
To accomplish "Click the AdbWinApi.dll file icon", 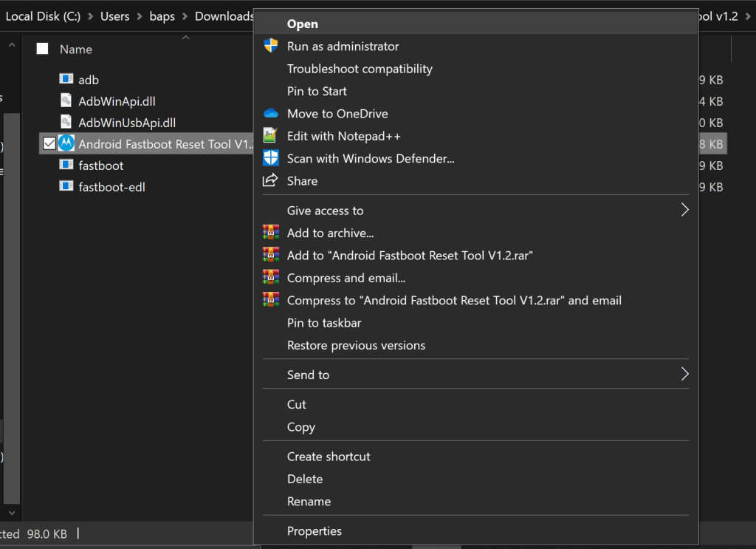I will coord(66,100).
